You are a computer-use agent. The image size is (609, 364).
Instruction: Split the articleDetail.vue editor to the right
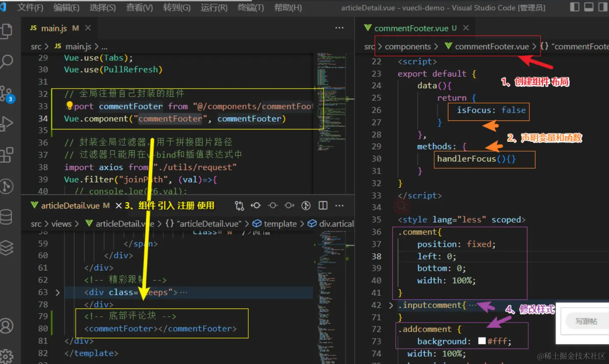click(323, 205)
